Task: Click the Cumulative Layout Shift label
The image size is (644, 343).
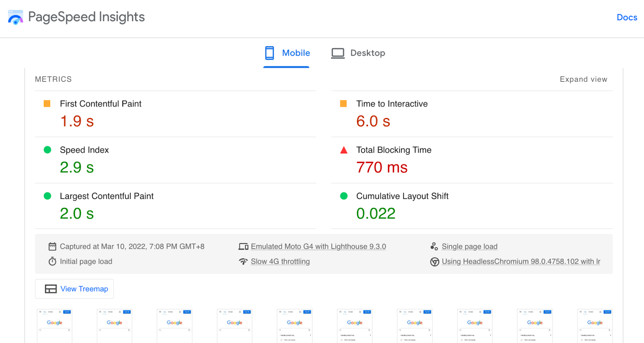Action: (402, 196)
